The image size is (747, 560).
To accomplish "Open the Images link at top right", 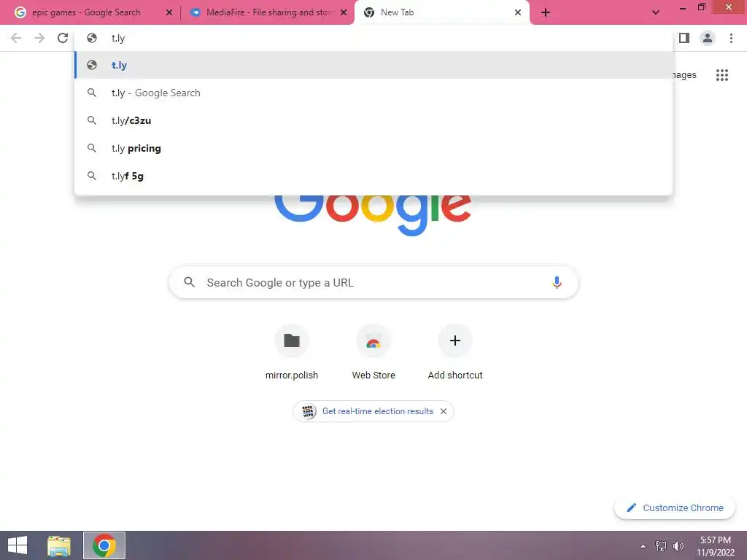I will 684,75.
